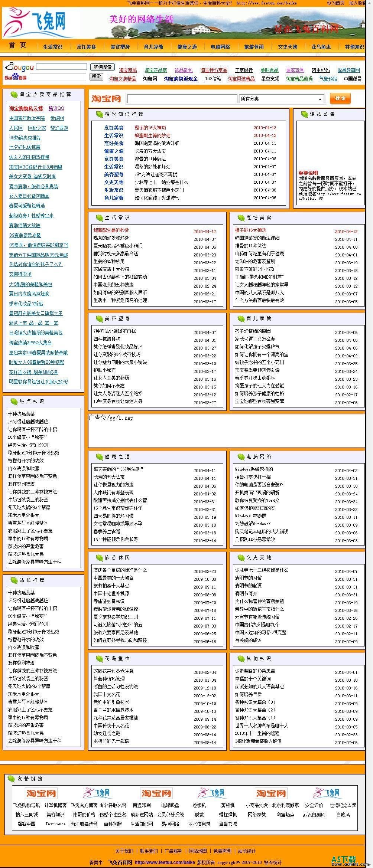Open 花鸟鱼虫 navigation menu item
Viewport: 373px width, 868px height.
click(321, 47)
